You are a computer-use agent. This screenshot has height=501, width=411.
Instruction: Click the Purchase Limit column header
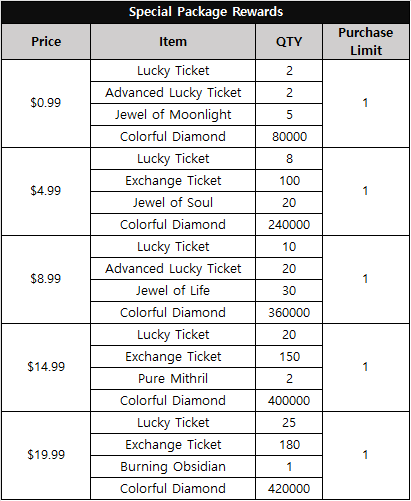pyautogui.click(x=366, y=42)
